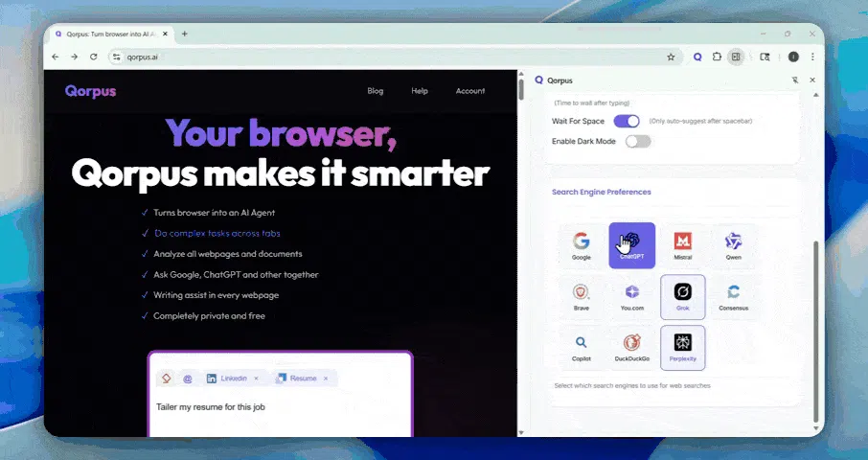Click the at-mention icon in demo box

coord(187,379)
